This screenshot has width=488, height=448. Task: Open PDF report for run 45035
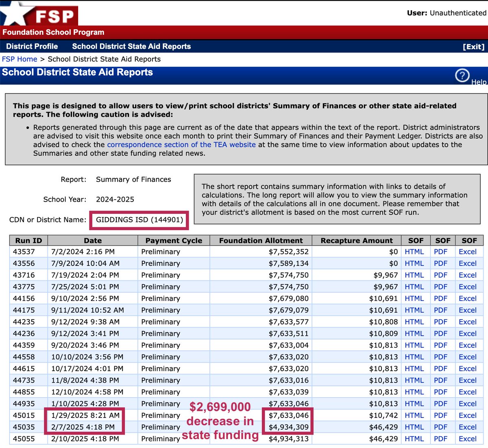click(x=440, y=427)
